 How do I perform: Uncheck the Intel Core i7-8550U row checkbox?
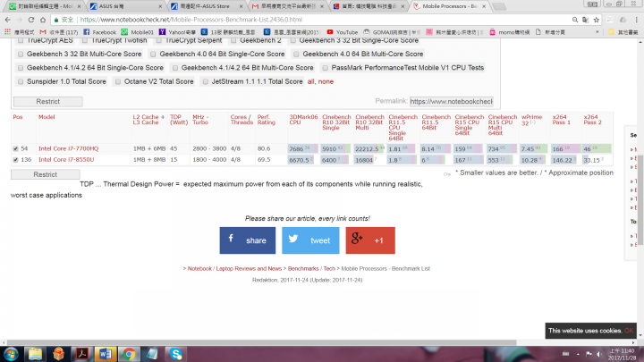[15, 160]
